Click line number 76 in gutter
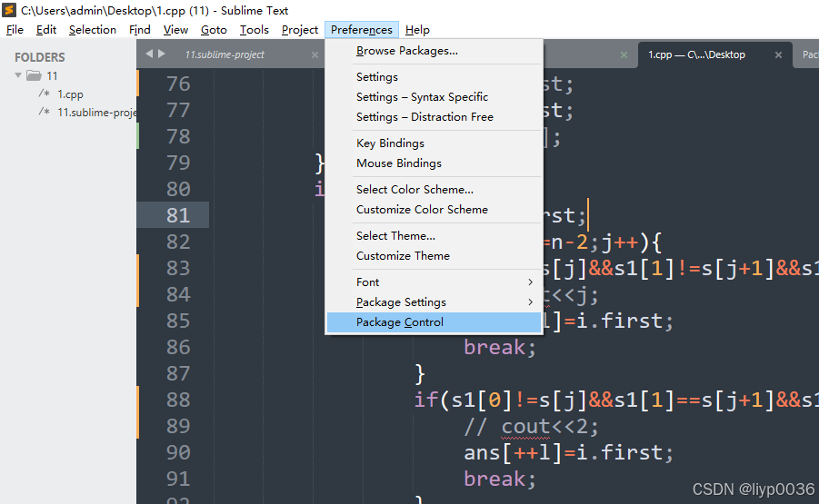 pyautogui.click(x=178, y=84)
